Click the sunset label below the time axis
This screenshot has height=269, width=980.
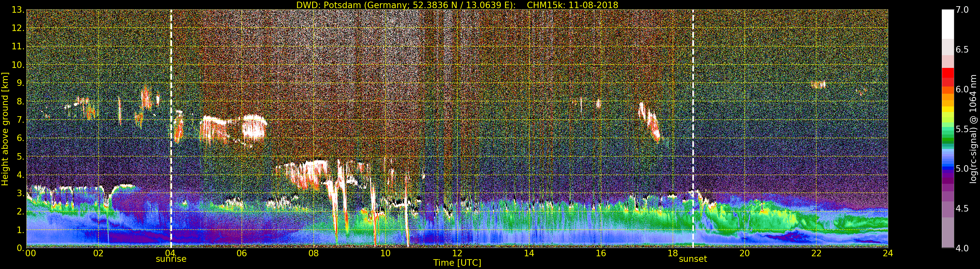coord(693,259)
